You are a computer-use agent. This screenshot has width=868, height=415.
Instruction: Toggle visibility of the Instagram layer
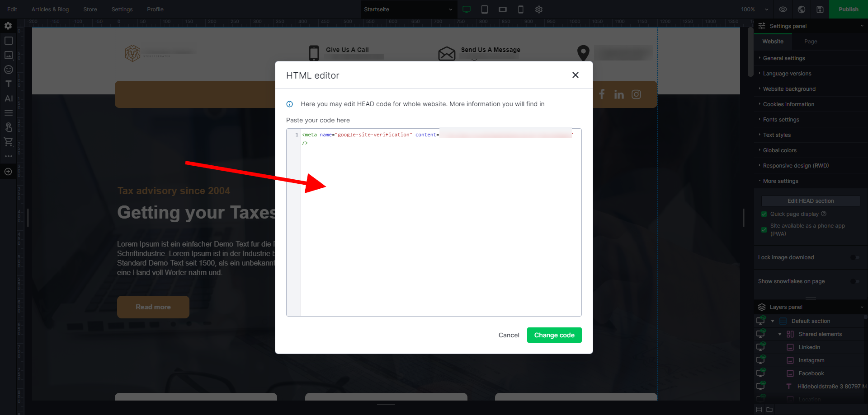tap(761, 360)
